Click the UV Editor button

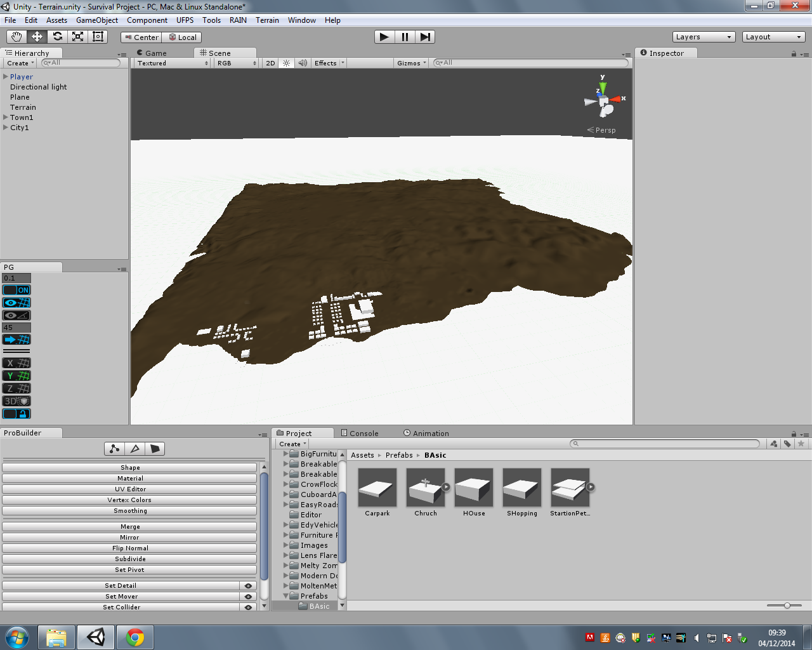click(129, 489)
